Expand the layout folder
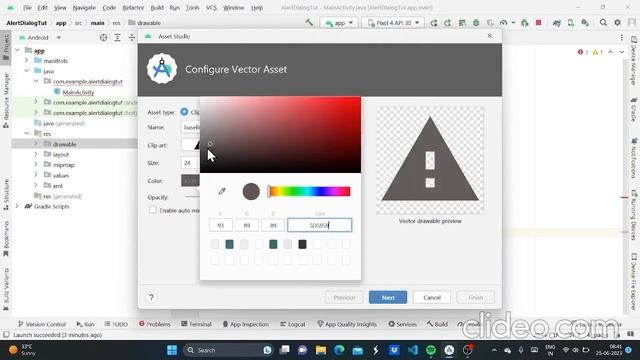The height and width of the screenshot is (360, 640). click(x=36, y=154)
